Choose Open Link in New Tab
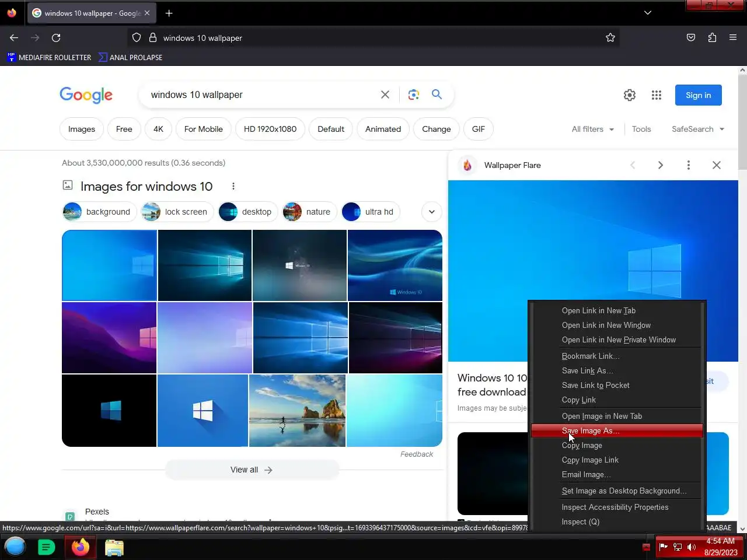The image size is (747, 560). click(617, 310)
